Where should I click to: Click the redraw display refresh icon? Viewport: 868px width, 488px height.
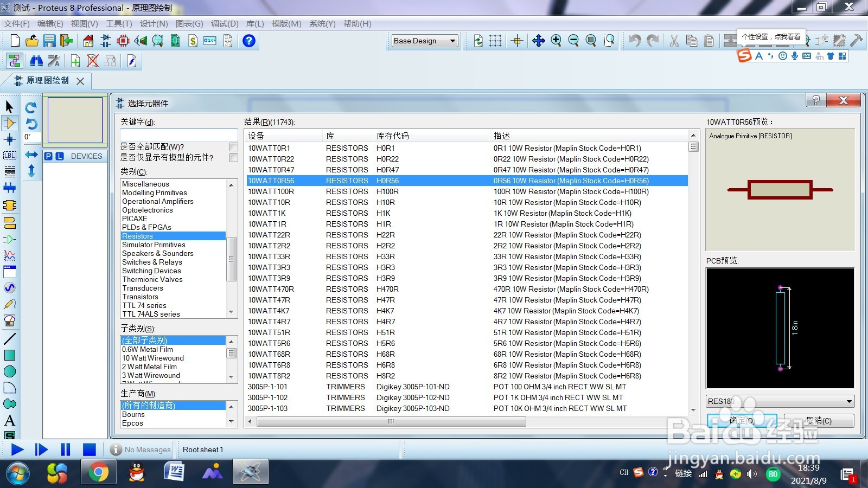pyautogui.click(x=478, y=41)
